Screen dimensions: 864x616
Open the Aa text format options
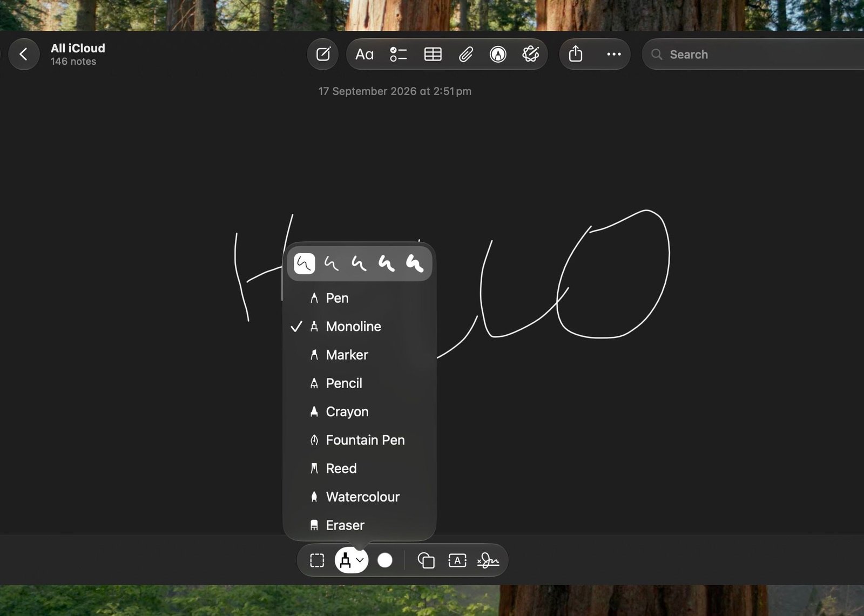(x=364, y=54)
